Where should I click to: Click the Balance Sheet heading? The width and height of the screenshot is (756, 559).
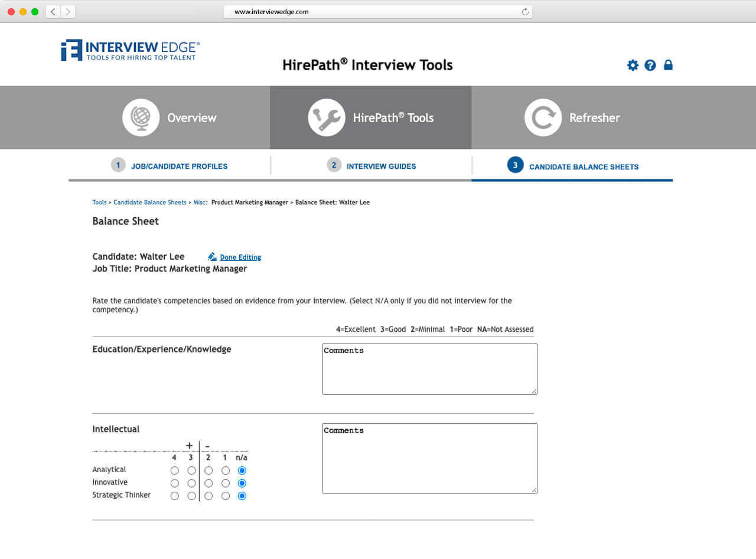(x=126, y=221)
